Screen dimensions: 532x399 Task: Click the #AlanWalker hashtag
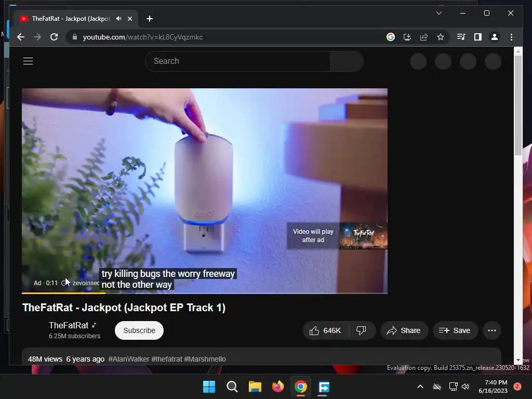tap(129, 359)
